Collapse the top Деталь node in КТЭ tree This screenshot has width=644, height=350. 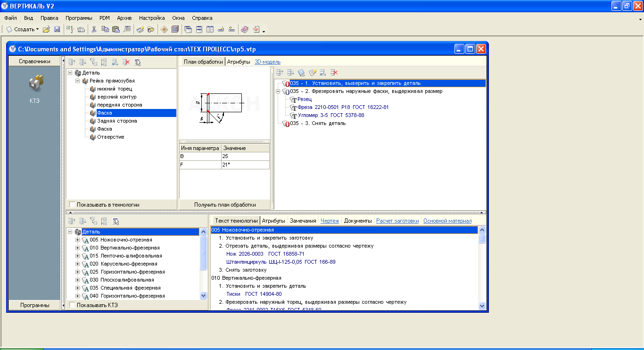pos(70,73)
